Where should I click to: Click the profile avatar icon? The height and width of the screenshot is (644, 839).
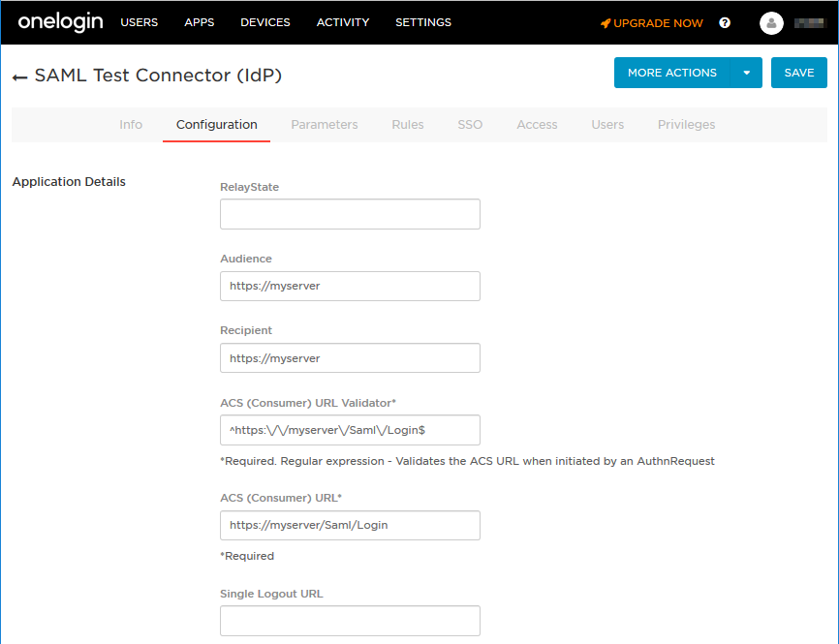[x=771, y=22]
